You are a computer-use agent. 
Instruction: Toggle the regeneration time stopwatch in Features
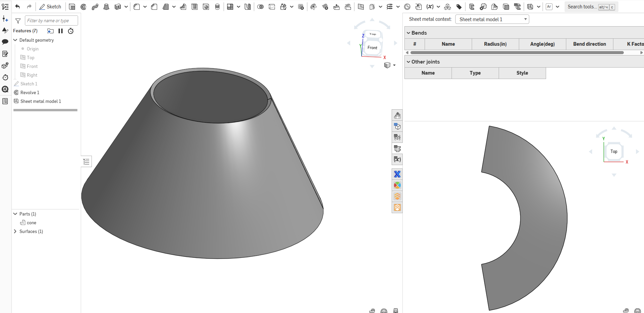(71, 31)
